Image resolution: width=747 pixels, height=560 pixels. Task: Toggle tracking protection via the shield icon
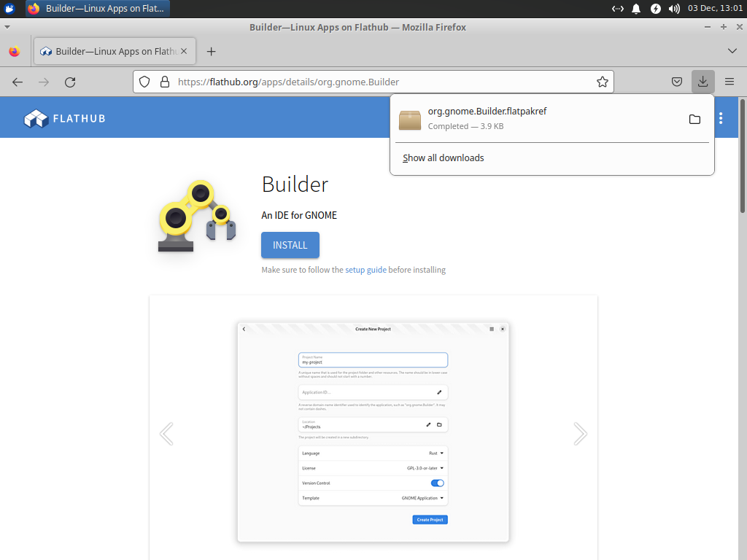pyautogui.click(x=144, y=82)
